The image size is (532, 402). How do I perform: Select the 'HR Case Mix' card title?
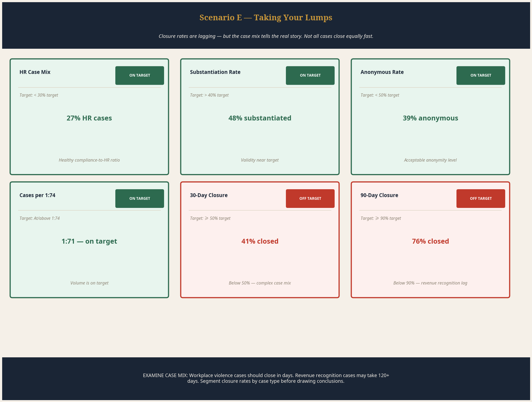(x=35, y=72)
